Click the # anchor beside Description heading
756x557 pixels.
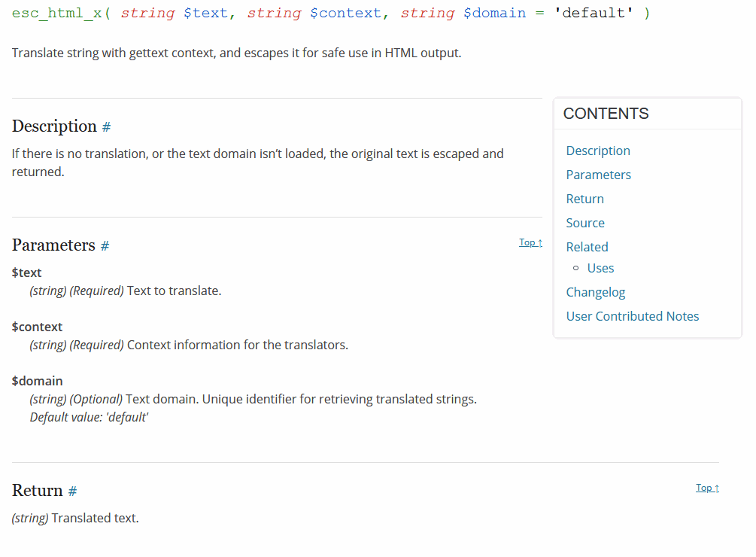pyautogui.click(x=107, y=127)
